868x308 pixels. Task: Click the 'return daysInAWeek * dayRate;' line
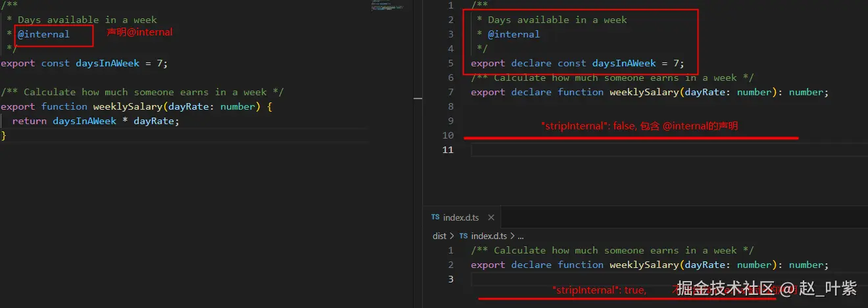point(95,121)
